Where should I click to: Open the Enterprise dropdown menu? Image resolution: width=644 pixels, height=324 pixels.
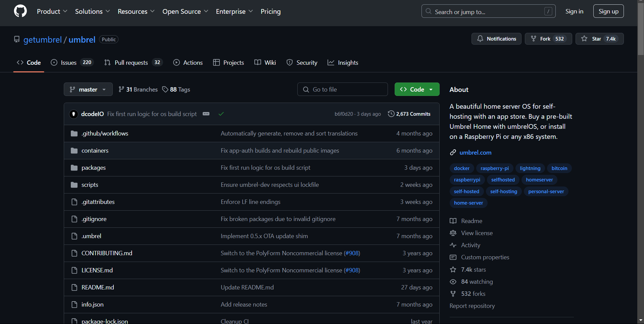(x=234, y=11)
